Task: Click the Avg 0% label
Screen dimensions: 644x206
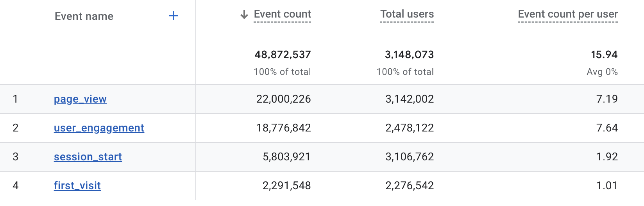Action: [x=602, y=72]
